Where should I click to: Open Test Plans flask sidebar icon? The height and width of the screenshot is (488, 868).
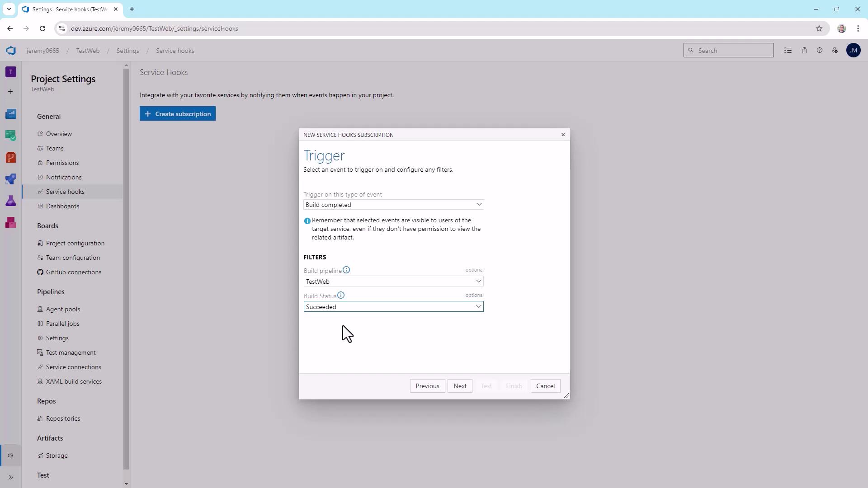pos(11,201)
